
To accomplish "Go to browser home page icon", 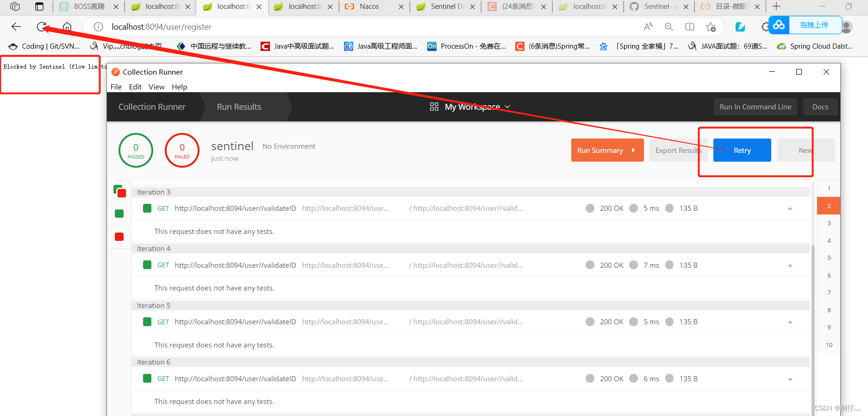I will pos(67,26).
